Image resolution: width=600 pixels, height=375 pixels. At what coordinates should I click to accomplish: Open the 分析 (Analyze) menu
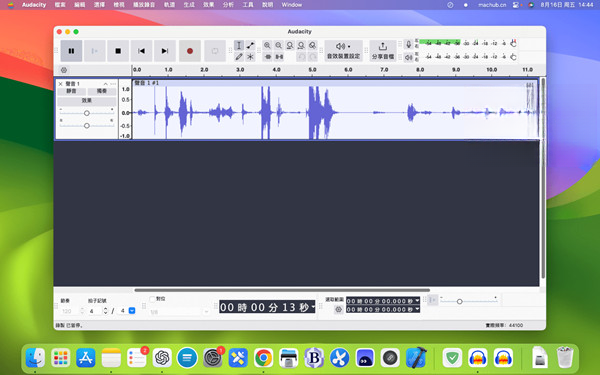click(x=228, y=5)
